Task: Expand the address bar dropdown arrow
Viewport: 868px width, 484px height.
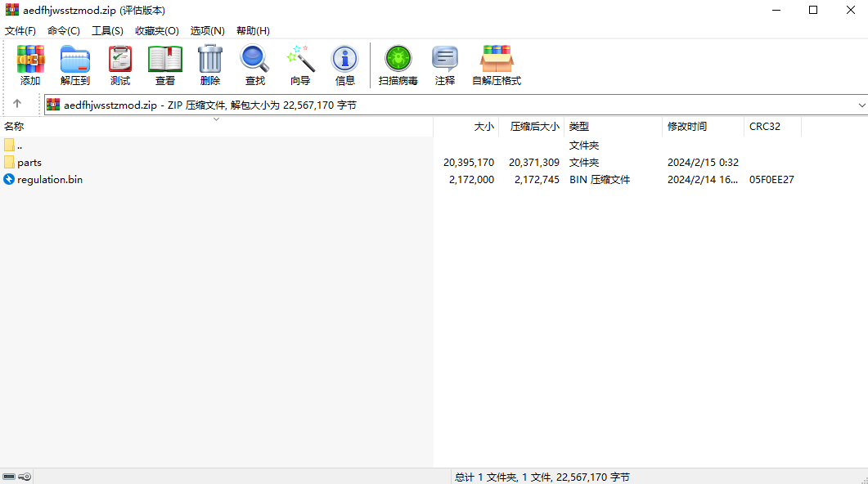Action: click(861, 105)
